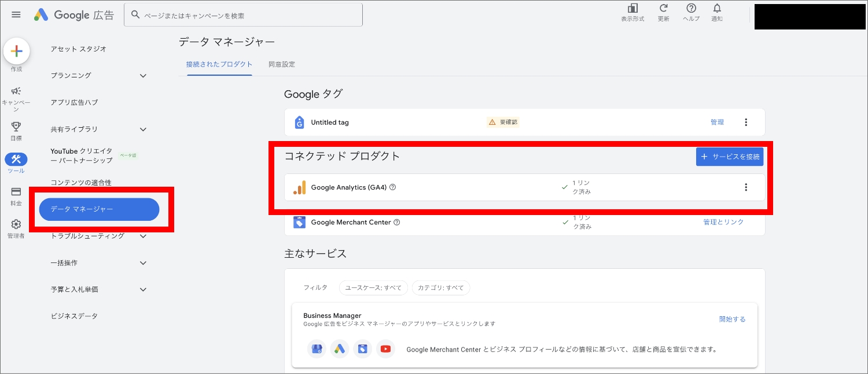Click the search magnifier icon
Screen dimensions: 868x374
[136, 15]
